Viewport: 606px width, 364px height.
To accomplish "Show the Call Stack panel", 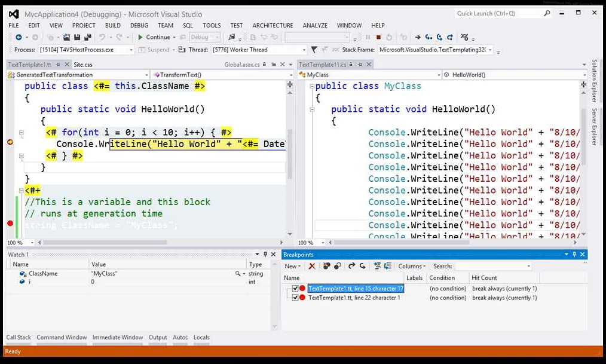I will click(19, 338).
